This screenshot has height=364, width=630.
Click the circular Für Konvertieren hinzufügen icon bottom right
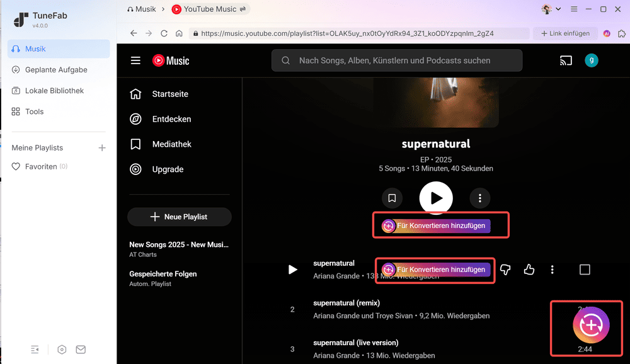[x=590, y=325]
